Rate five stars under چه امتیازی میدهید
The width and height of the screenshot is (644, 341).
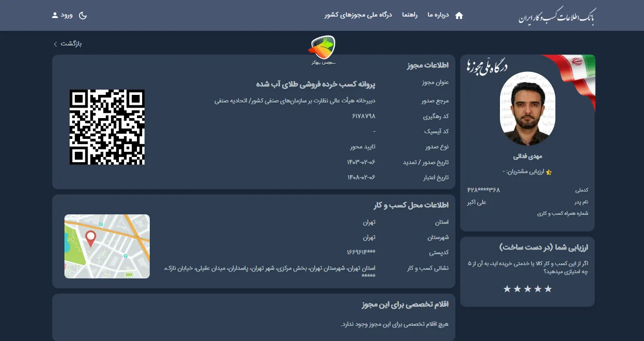[507, 288]
